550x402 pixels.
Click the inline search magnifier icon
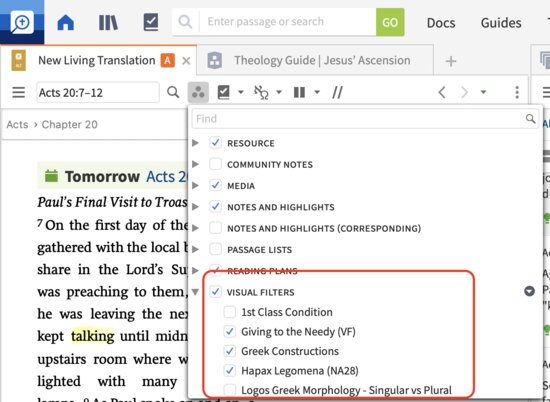[x=173, y=93]
